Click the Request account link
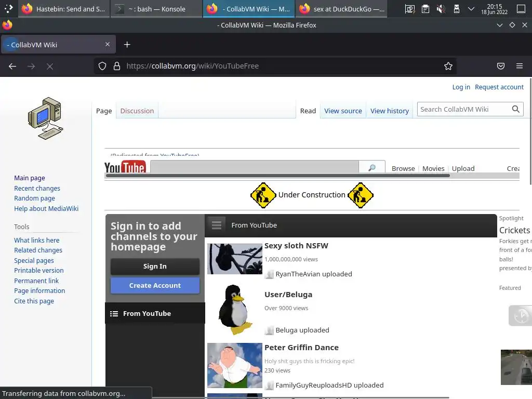532x399 pixels. tap(499, 87)
